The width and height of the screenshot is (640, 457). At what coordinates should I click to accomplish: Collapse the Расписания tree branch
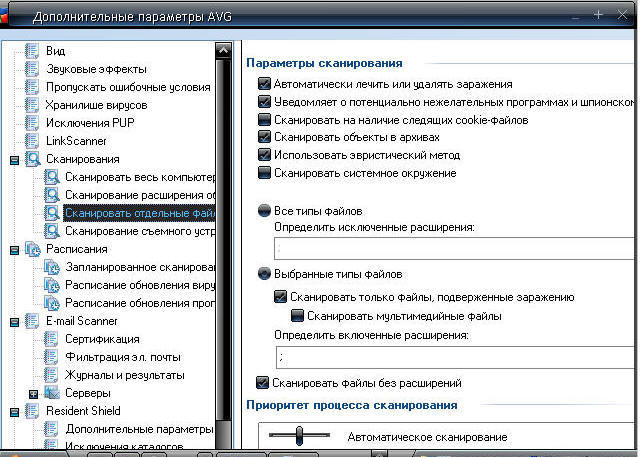[13, 250]
